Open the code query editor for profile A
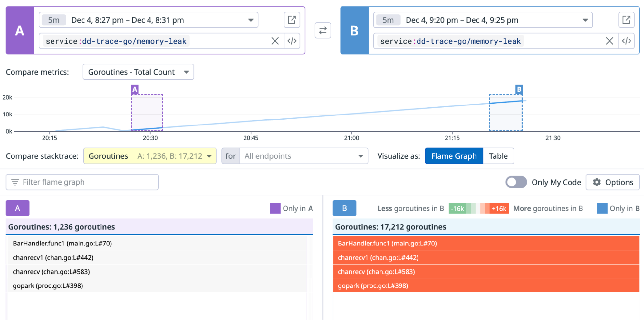The image size is (644, 320). 292,41
